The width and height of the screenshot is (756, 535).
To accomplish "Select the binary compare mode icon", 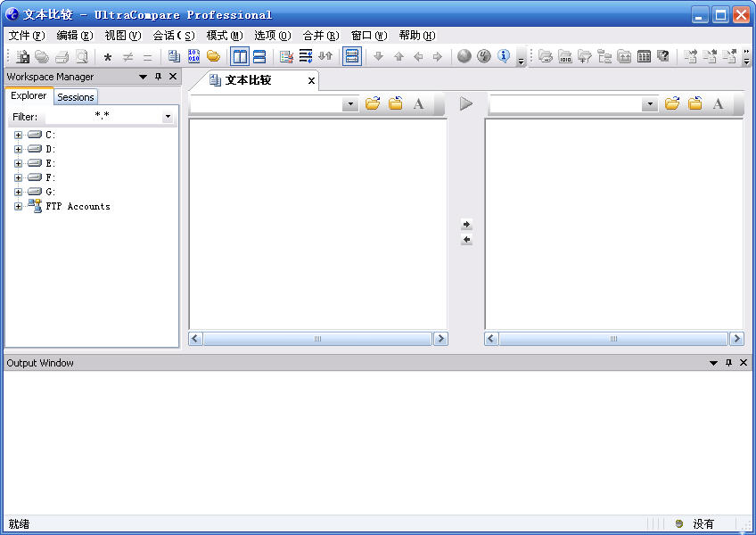I will [193, 56].
